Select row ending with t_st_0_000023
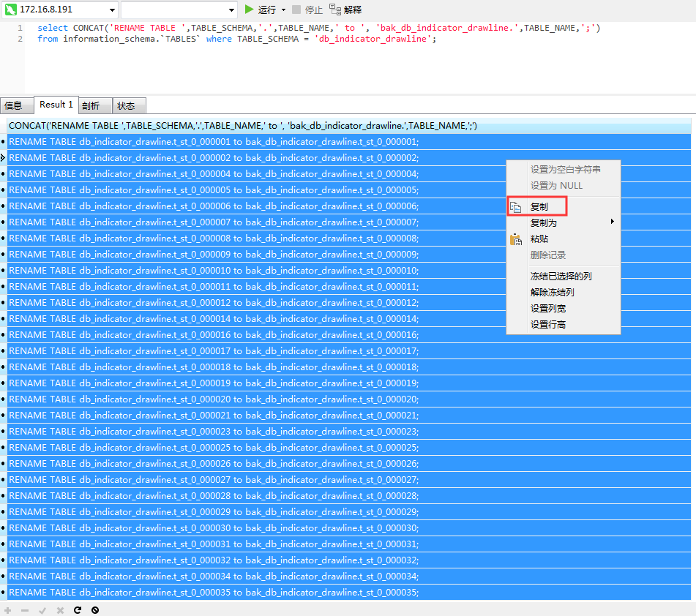Viewport: 696px width, 616px height. point(349,432)
